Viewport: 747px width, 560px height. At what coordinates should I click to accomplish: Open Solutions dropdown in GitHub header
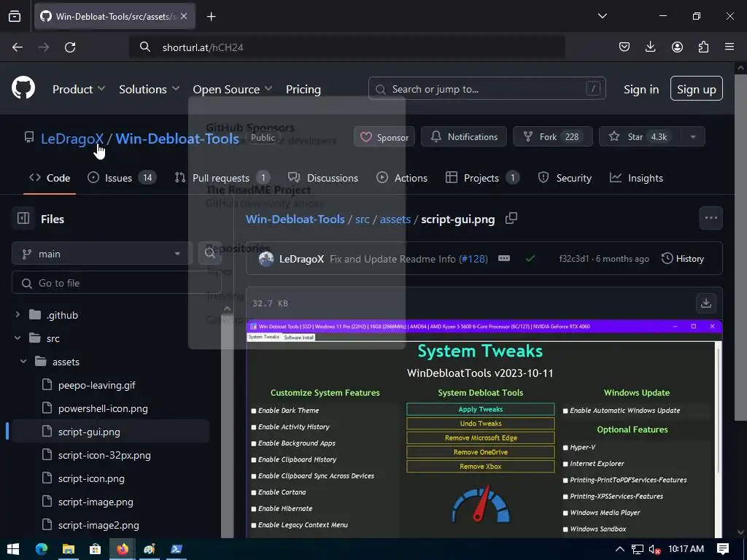pyautogui.click(x=149, y=89)
